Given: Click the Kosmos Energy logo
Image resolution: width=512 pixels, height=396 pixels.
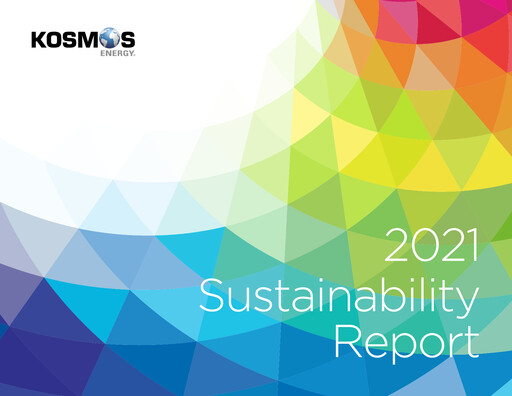Looking at the screenshot, I should click(83, 42).
